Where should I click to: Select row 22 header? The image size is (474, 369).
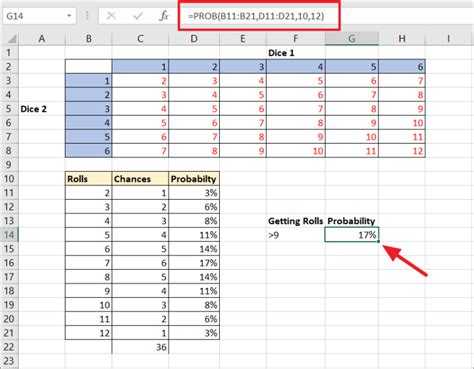coord(9,347)
